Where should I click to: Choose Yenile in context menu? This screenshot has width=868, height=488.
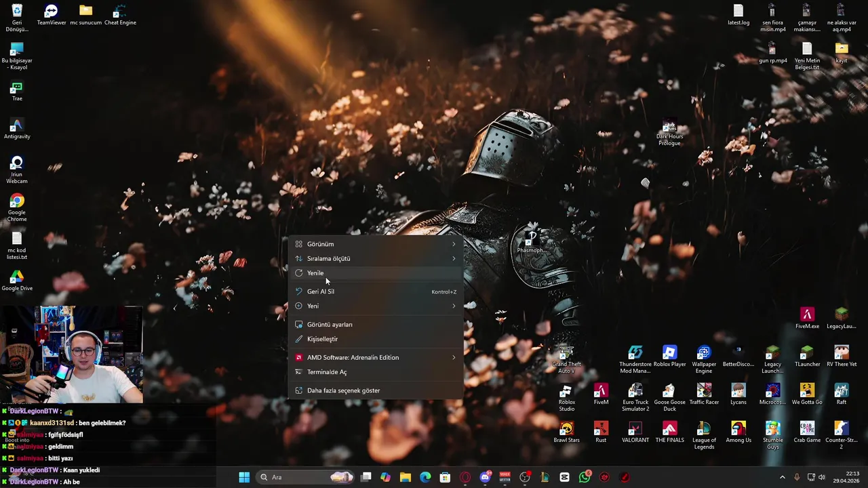pos(376,273)
